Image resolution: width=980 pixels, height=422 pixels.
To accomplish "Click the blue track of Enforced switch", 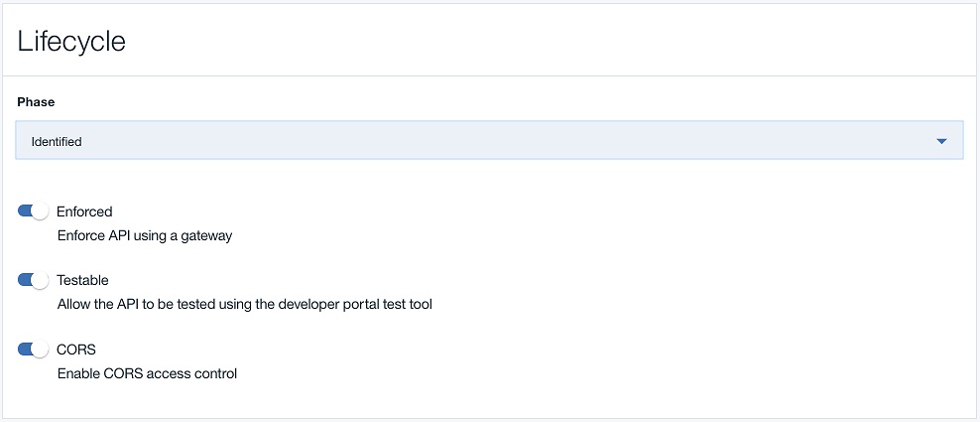I will click(25, 211).
